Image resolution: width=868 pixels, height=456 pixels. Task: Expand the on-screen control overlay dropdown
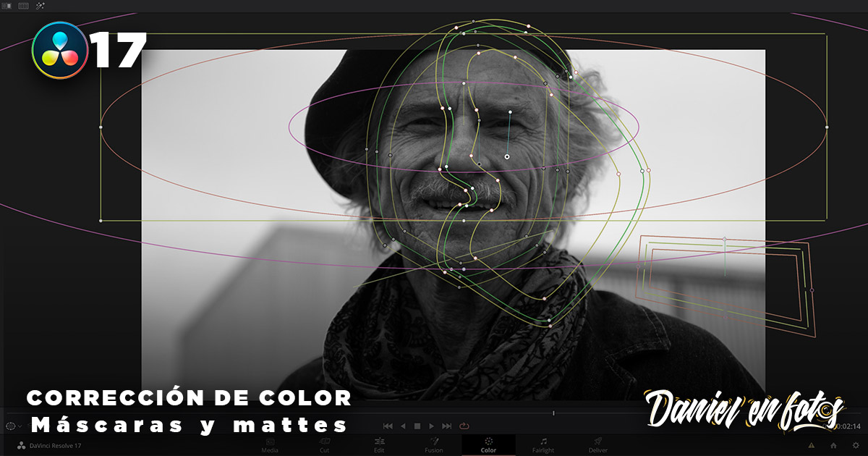(20, 427)
